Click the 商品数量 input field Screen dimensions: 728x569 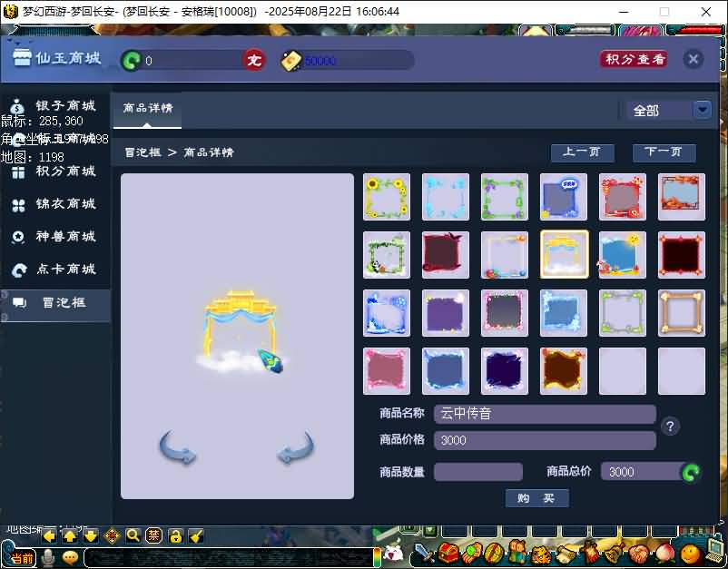478,472
